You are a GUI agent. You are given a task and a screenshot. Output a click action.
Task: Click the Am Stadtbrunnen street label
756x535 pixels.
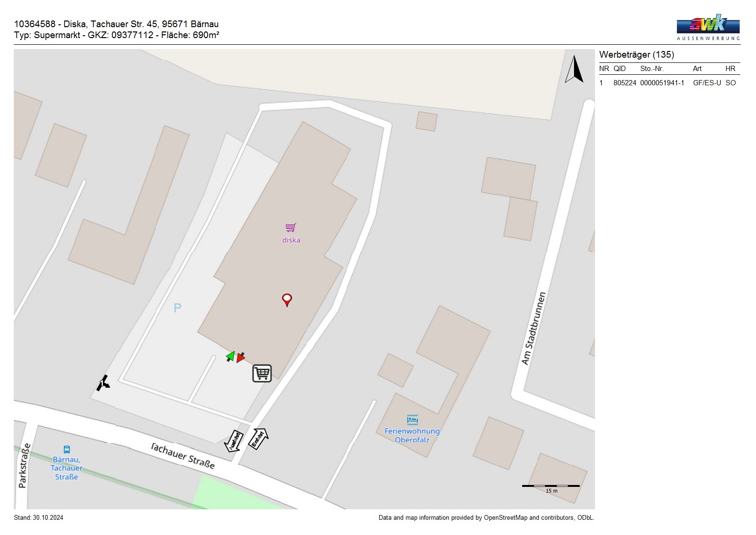pyautogui.click(x=533, y=329)
